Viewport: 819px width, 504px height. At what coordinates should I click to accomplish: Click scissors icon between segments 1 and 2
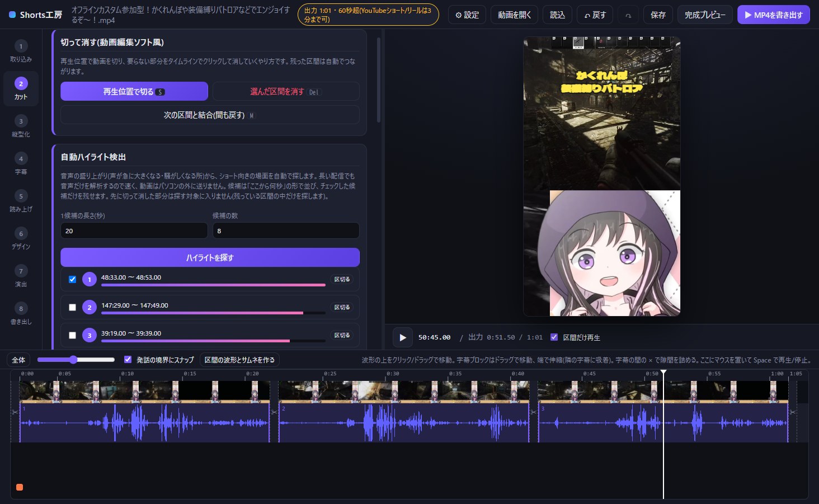[x=274, y=412]
